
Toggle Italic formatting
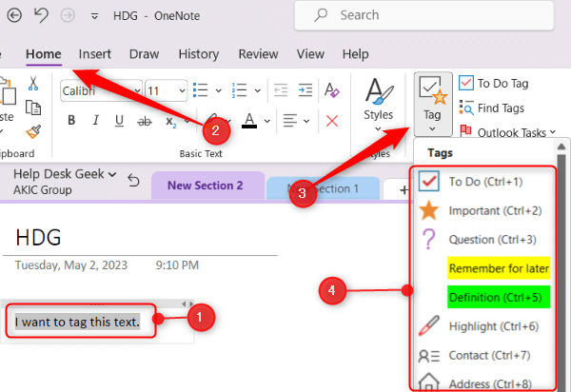point(95,120)
